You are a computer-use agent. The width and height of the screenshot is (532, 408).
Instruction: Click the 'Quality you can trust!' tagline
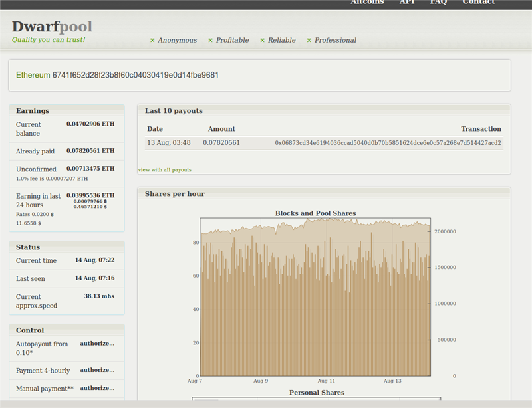(x=49, y=40)
